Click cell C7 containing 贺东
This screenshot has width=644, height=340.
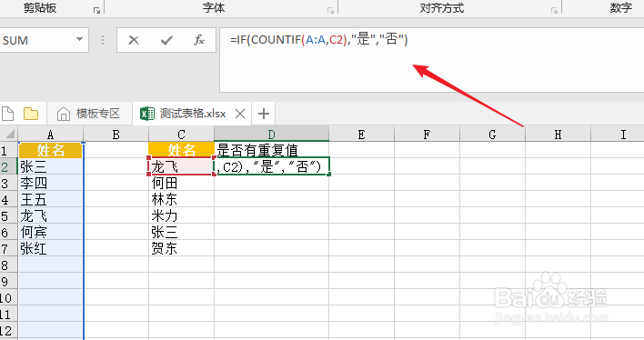click(x=181, y=248)
